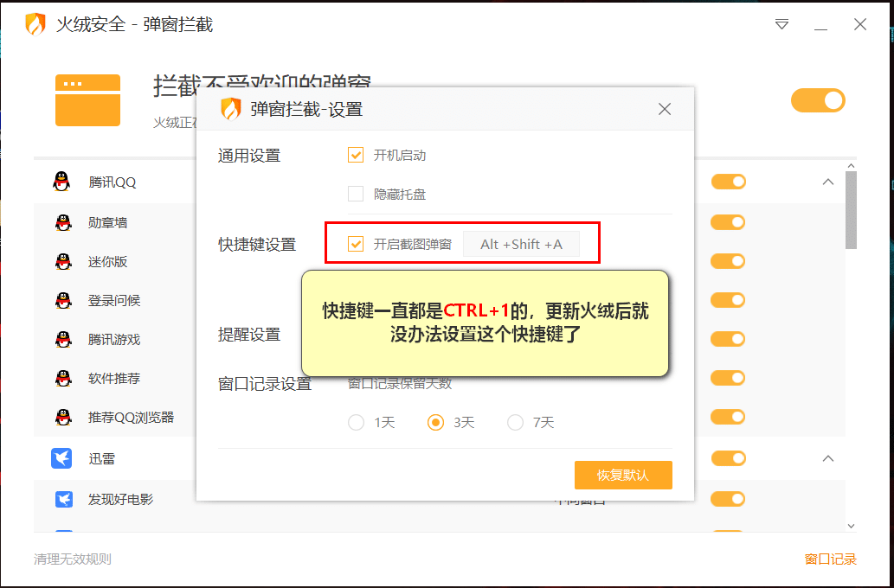Click the 快捷键设置 section label
Image resolution: width=894 pixels, height=588 pixels.
[x=257, y=245]
